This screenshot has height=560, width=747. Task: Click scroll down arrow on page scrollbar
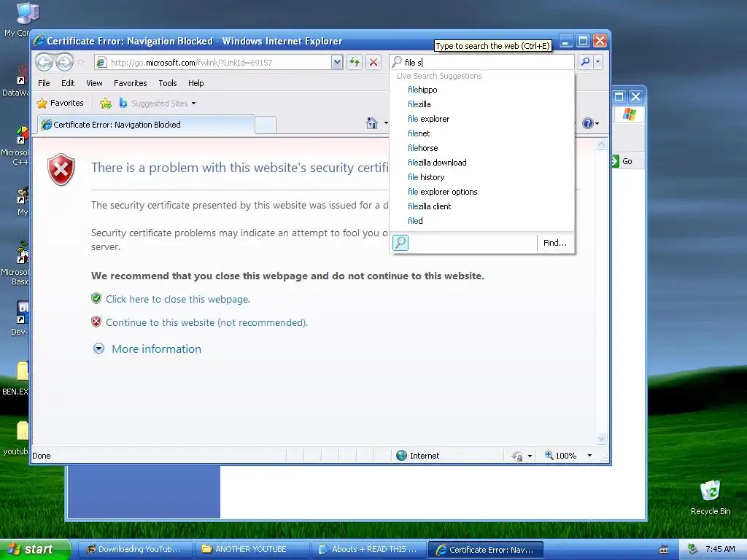[601, 438]
